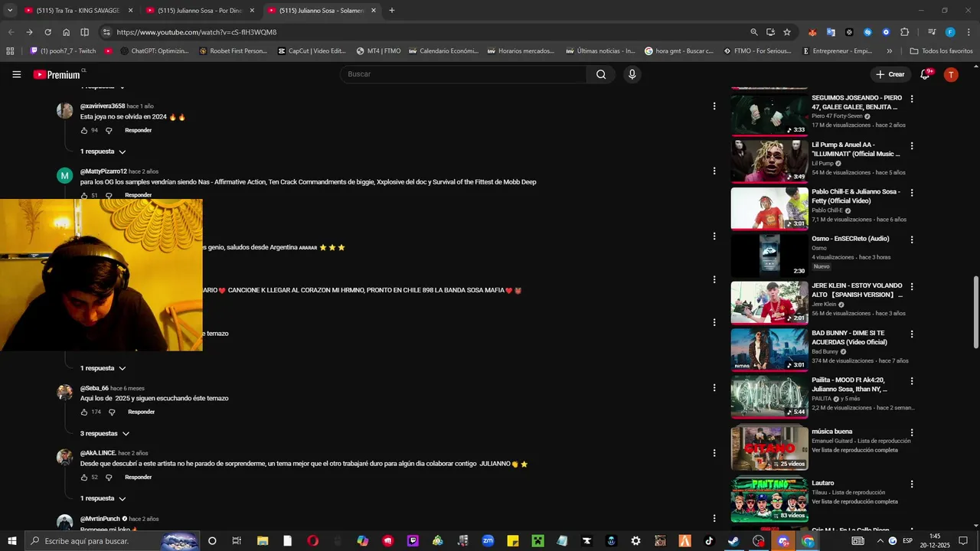Bookmark this page with the star icon
Screen dimensions: 980x551
coord(787,32)
